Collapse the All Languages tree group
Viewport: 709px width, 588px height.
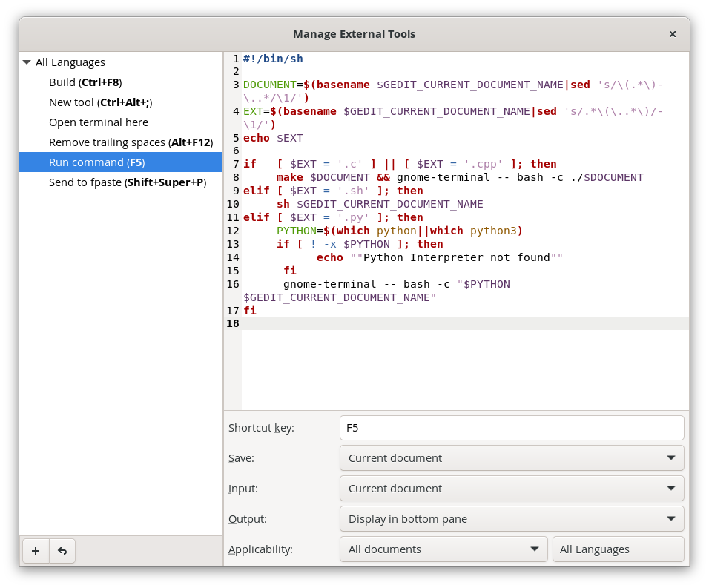pos(27,62)
